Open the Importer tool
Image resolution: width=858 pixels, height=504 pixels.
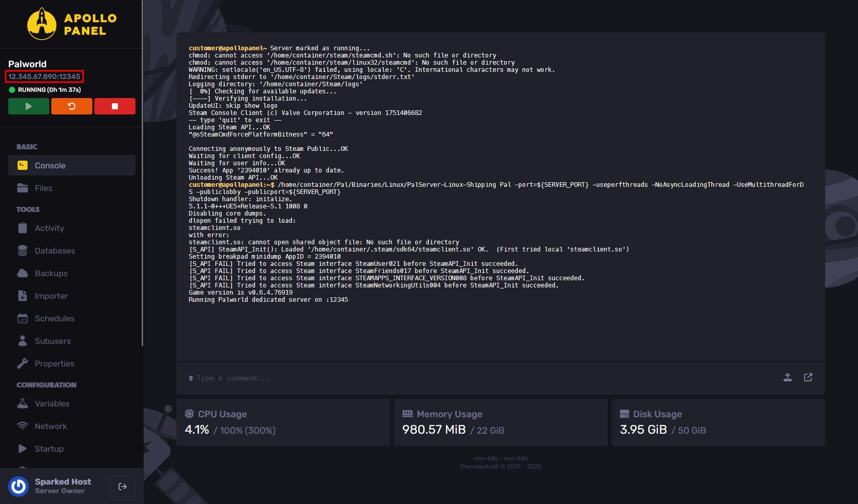[x=72, y=296]
